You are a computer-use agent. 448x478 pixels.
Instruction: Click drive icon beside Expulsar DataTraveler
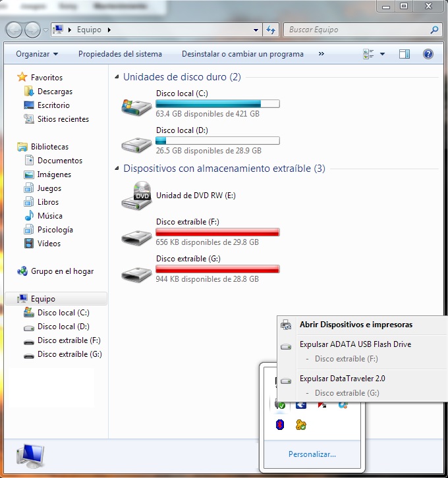pyautogui.click(x=286, y=381)
